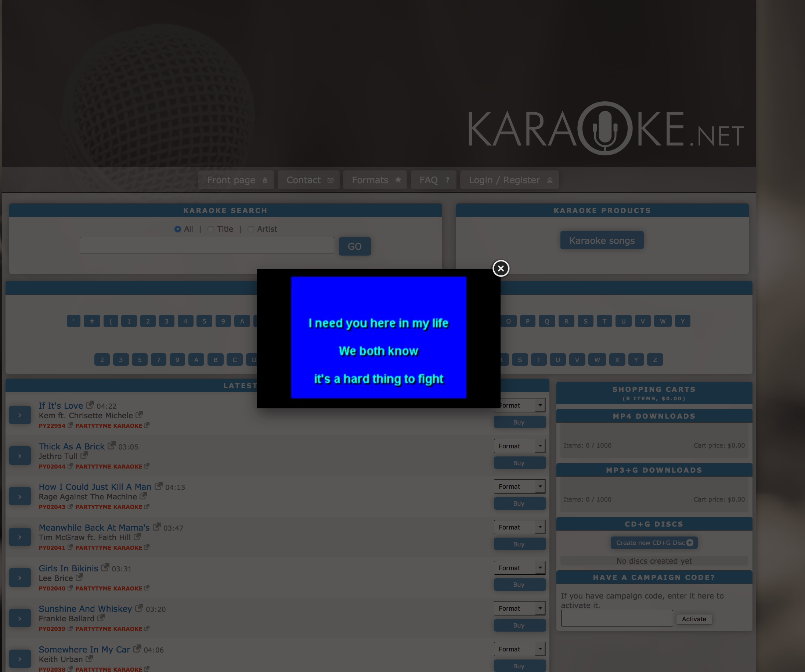805x672 pixels.
Task: Click the Activate campaign code button
Action: pyautogui.click(x=693, y=619)
